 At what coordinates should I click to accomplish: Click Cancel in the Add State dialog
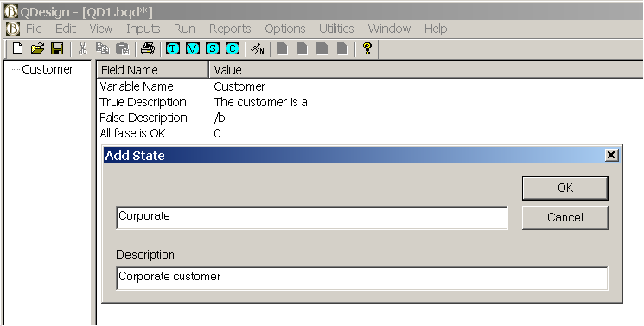[565, 217]
